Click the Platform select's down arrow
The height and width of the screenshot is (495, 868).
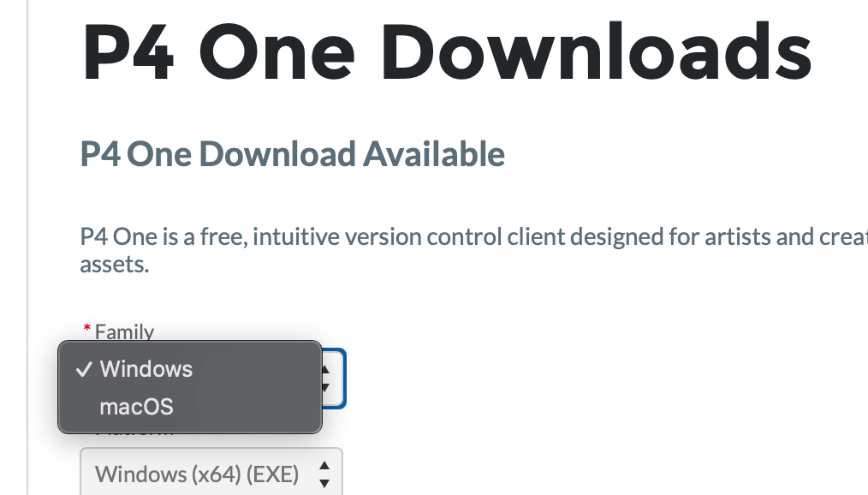tap(325, 483)
